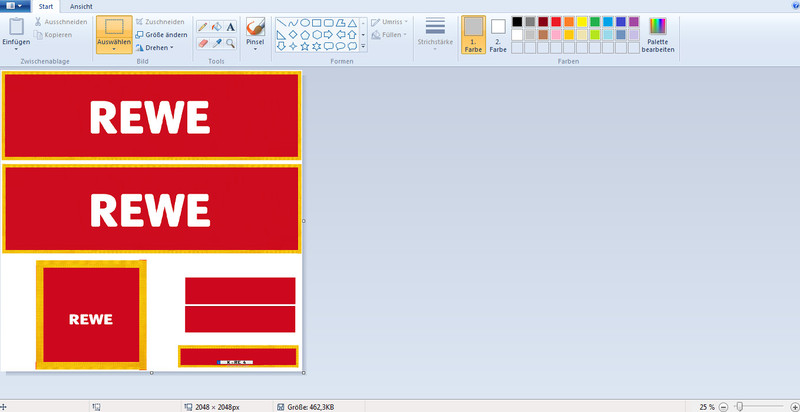Select the Text tool (A icon)

(231, 27)
